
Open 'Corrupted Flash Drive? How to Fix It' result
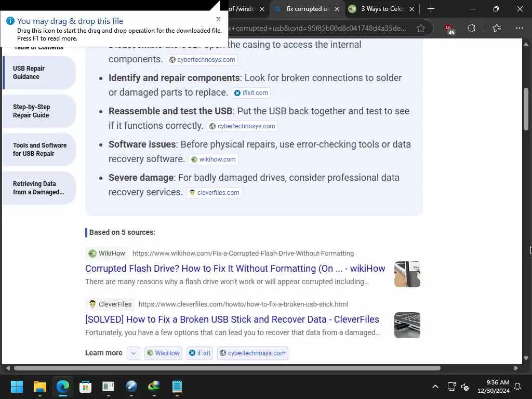235,269
